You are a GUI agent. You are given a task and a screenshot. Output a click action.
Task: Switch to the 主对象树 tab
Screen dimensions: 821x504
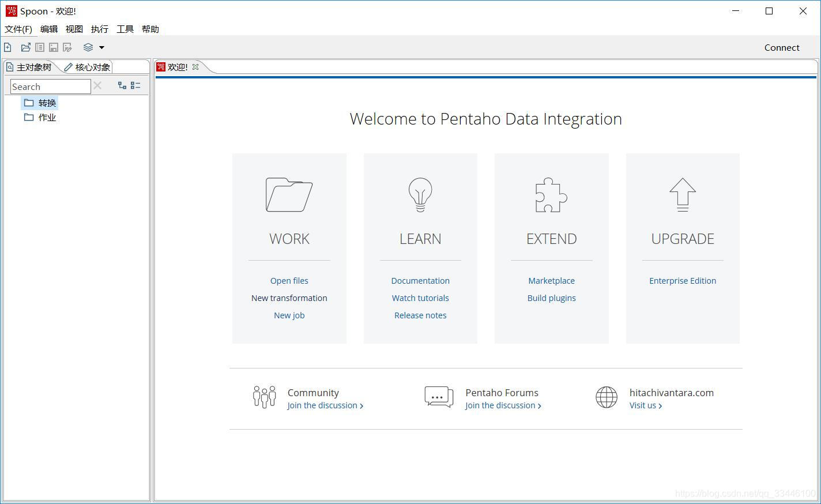coord(29,67)
